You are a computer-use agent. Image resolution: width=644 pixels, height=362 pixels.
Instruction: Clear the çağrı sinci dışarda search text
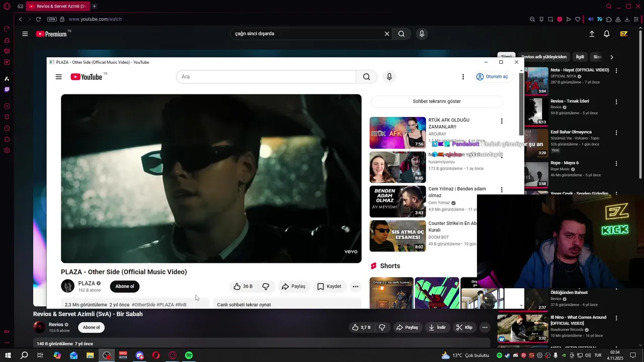[387, 34]
